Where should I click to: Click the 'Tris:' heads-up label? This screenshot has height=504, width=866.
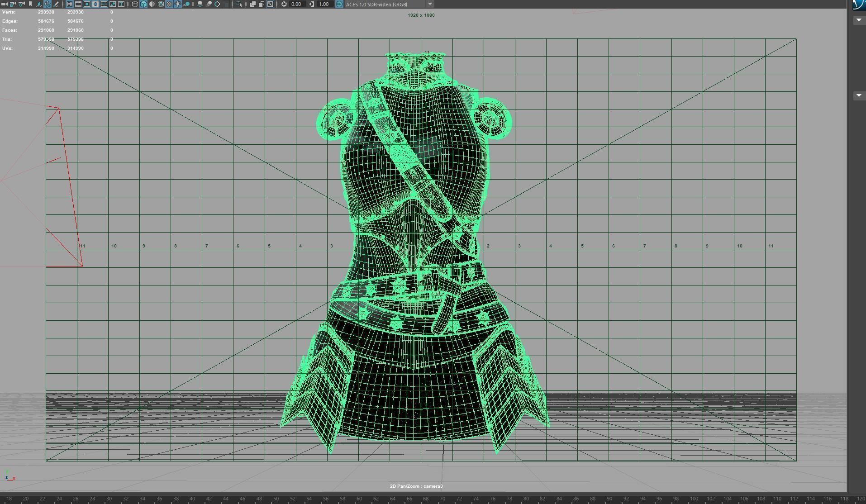(7, 39)
